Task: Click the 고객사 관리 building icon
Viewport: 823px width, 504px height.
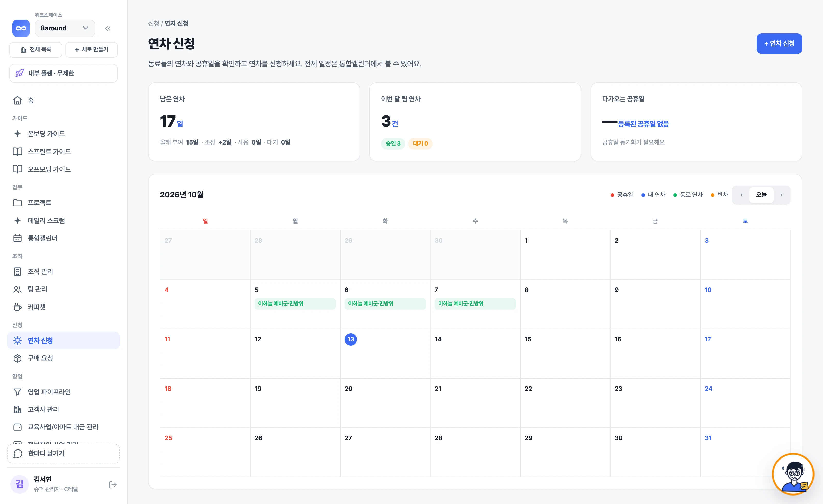Action: (17, 409)
